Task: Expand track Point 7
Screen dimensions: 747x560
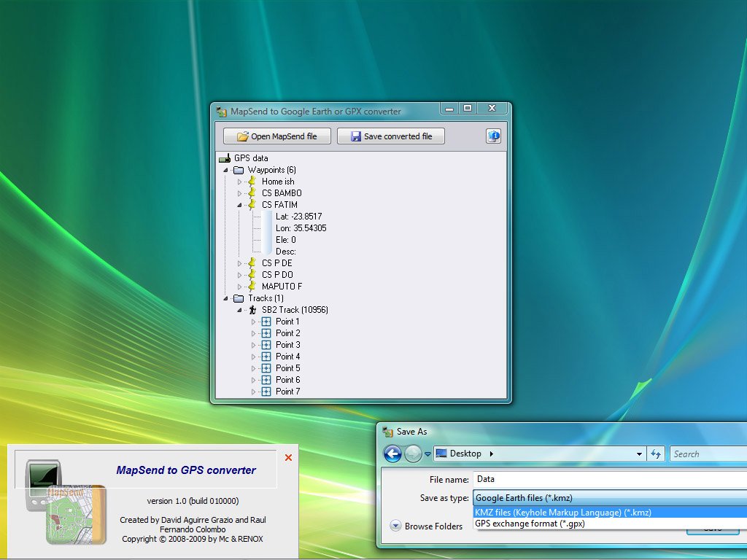Action: (253, 392)
